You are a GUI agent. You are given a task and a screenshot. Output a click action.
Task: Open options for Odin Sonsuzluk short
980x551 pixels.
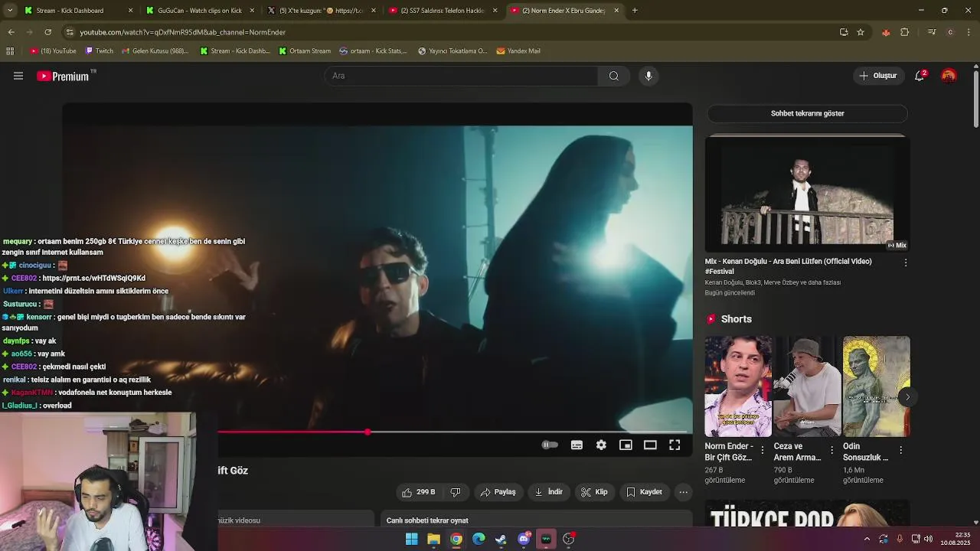pos(900,451)
